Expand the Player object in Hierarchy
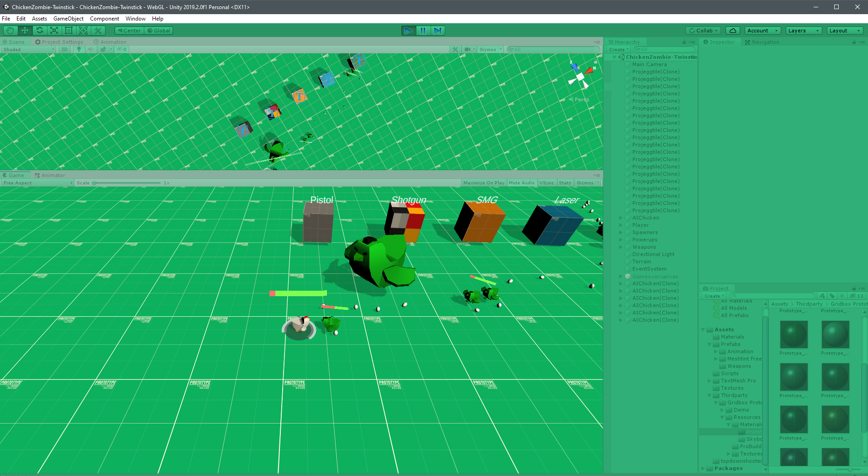 [x=621, y=225]
